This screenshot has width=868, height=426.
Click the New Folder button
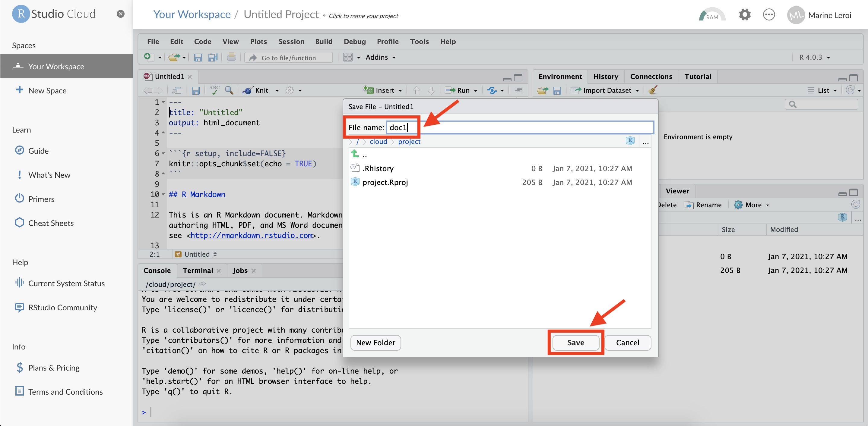point(375,342)
